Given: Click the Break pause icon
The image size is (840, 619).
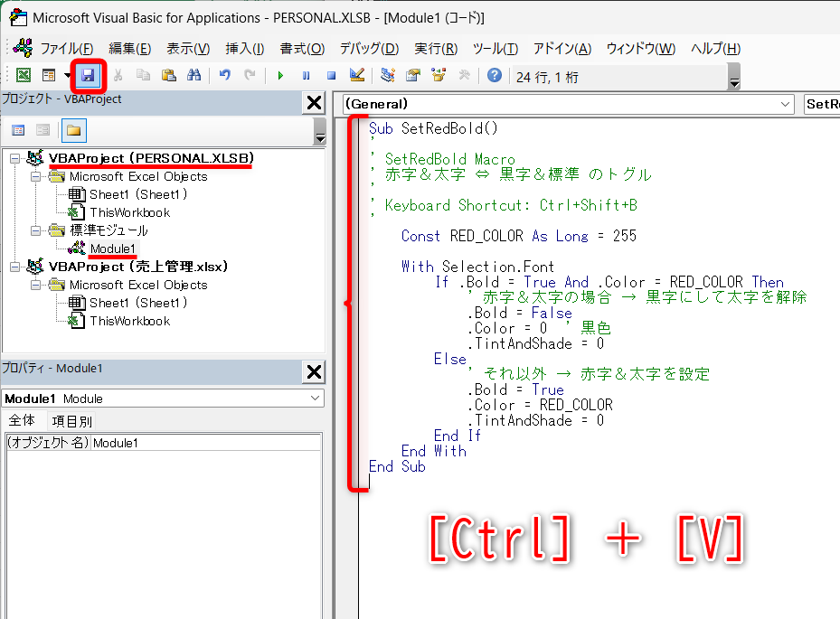Looking at the screenshot, I should [x=306, y=76].
